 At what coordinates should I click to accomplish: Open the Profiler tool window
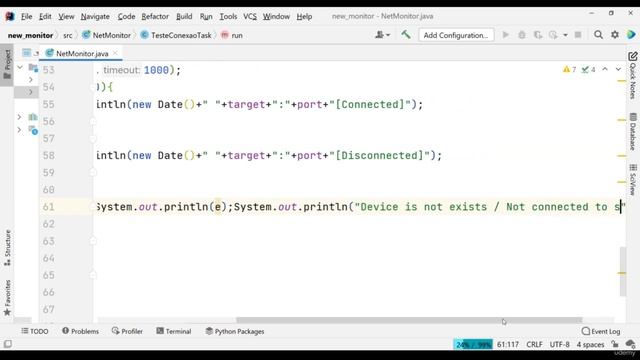click(127, 331)
